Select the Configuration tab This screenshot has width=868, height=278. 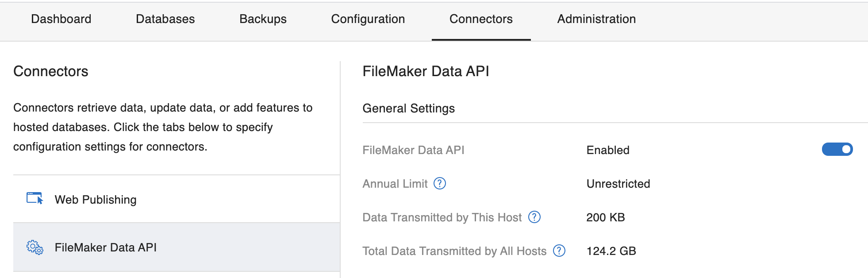pos(368,19)
